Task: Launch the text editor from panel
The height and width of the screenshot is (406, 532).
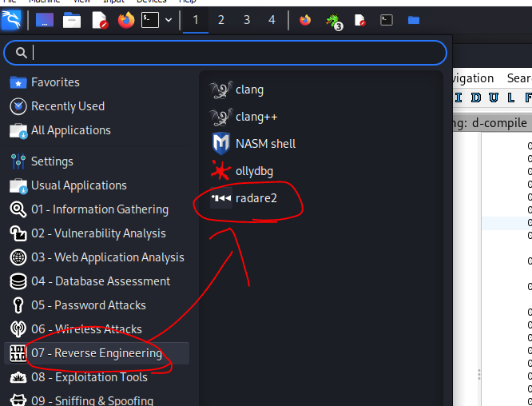Action: pos(100,20)
